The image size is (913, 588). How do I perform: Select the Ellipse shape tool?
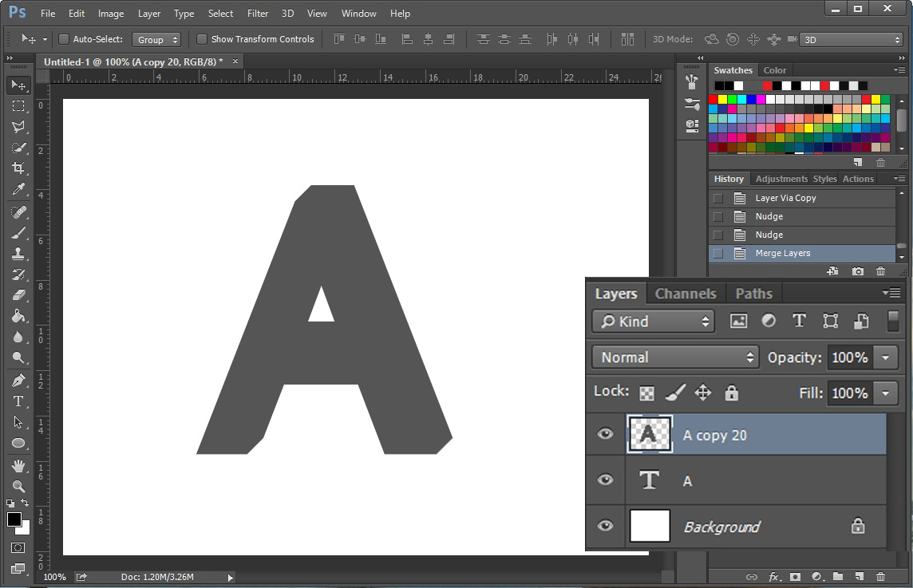pyautogui.click(x=18, y=443)
